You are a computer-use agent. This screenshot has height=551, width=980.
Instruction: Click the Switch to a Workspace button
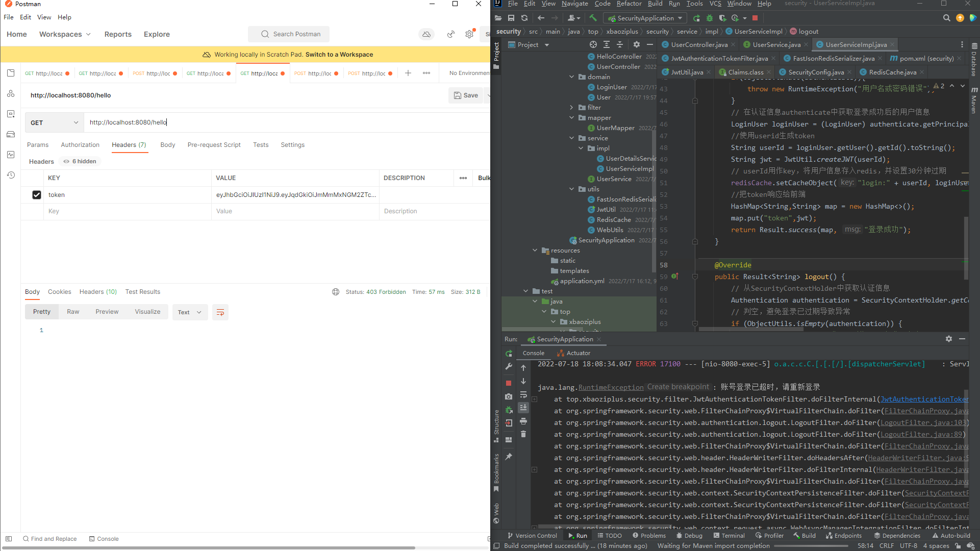coord(339,54)
